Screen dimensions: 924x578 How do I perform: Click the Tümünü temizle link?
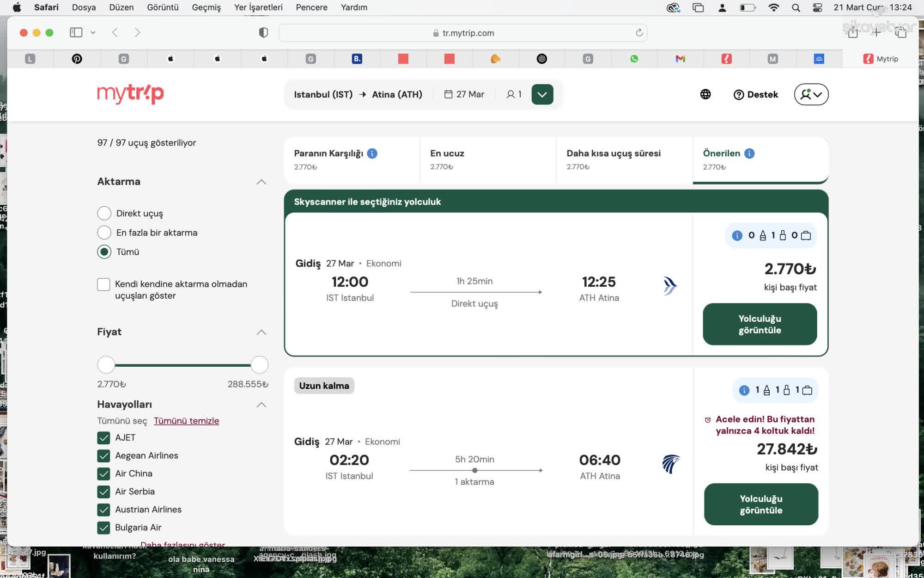(x=186, y=421)
